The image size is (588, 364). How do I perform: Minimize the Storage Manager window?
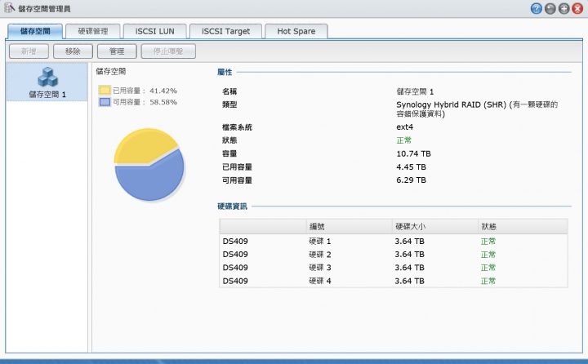coord(550,9)
